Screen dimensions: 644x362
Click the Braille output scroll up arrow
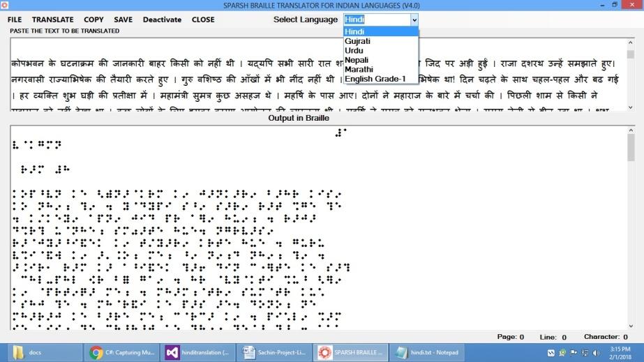tap(631, 130)
